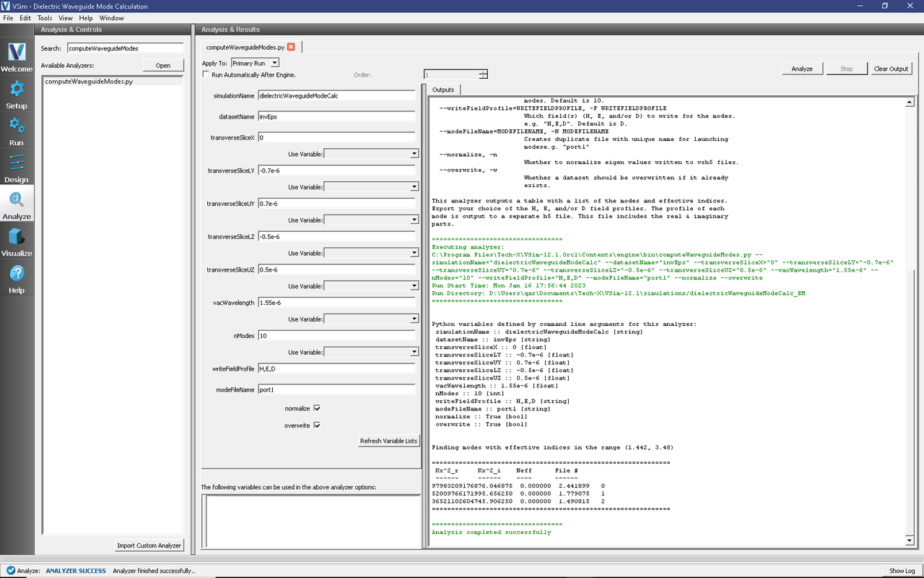Image resolution: width=924 pixels, height=578 pixels.
Task: Close the computeWaveguideModes.py results tab
Action: click(x=291, y=46)
